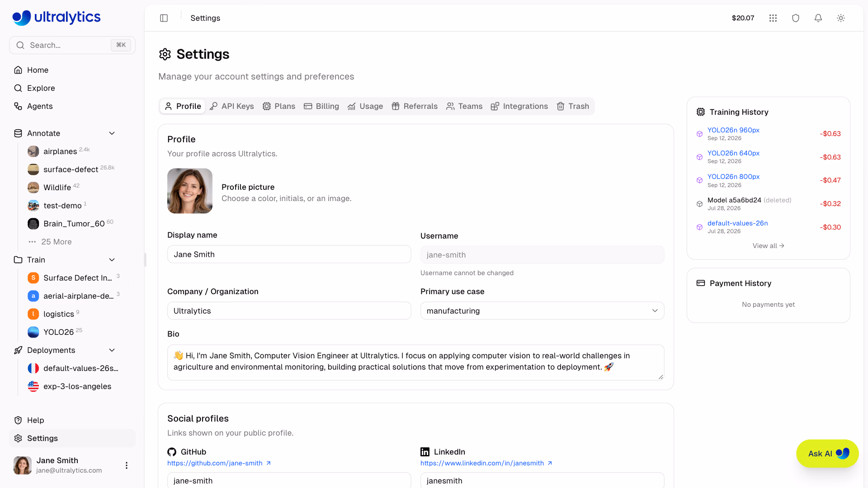The height and width of the screenshot is (488, 868).
Task: Click the Ultralytics logo
Action: 57,17
